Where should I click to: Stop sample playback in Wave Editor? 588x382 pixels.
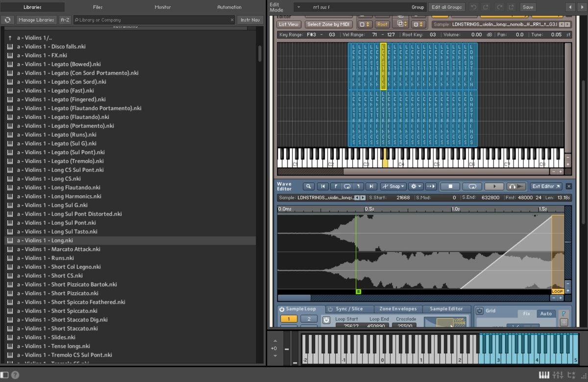(450, 186)
